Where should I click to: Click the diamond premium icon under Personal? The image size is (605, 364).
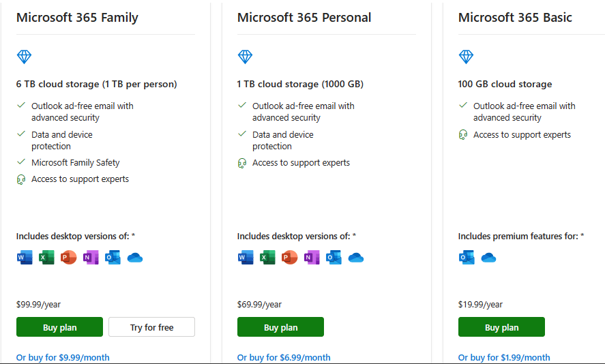coord(245,57)
